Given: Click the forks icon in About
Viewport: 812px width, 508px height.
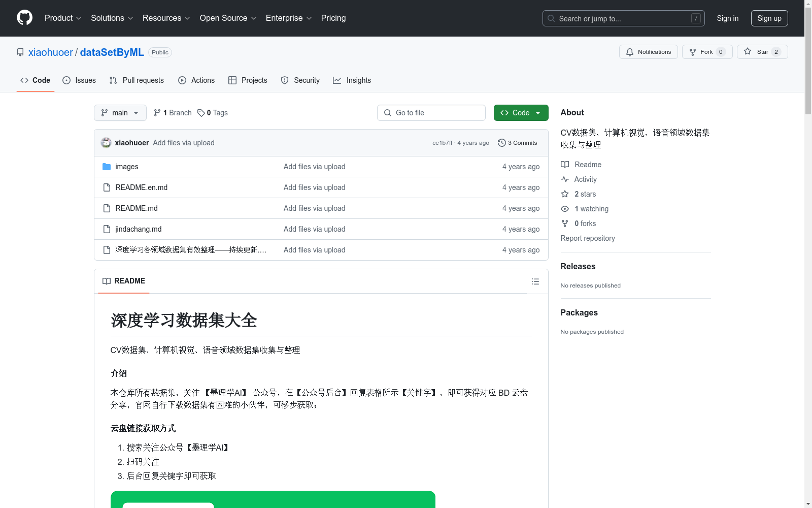Looking at the screenshot, I should [x=565, y=224].
